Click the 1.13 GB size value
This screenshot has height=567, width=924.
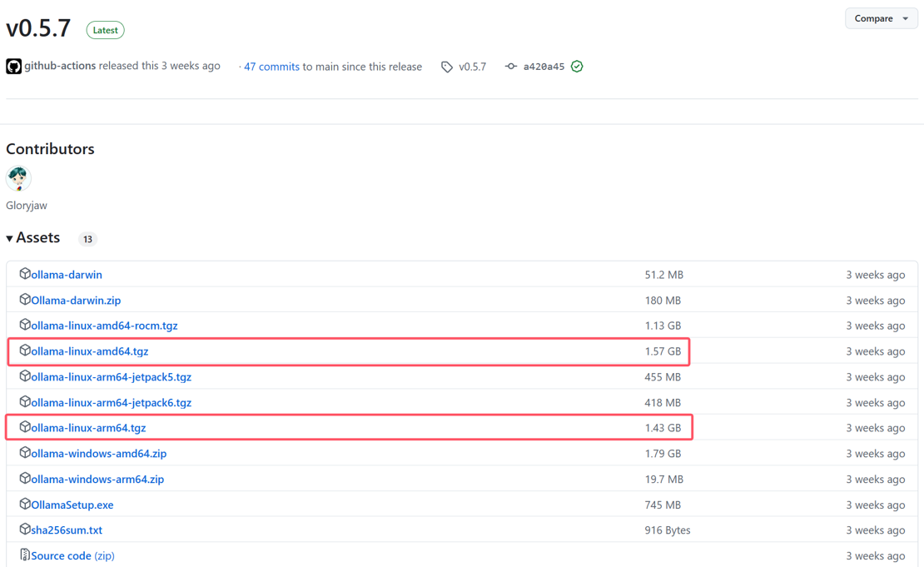click(663, 326)
